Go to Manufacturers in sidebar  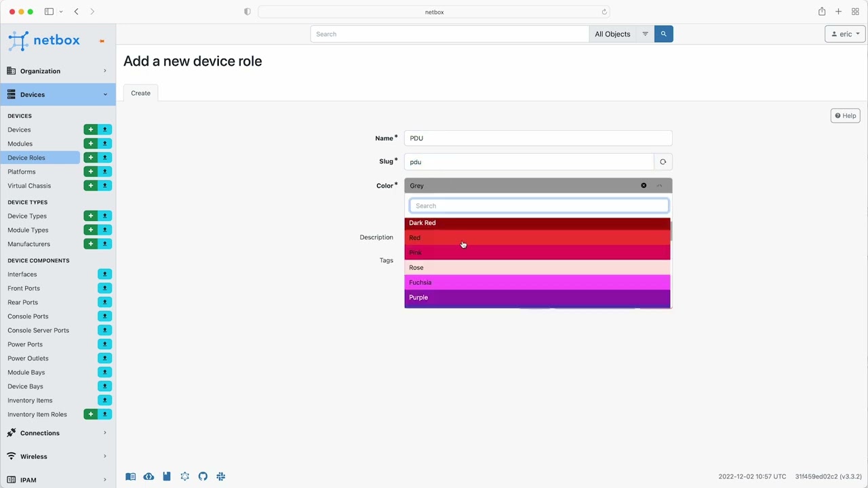coord(28,244)
